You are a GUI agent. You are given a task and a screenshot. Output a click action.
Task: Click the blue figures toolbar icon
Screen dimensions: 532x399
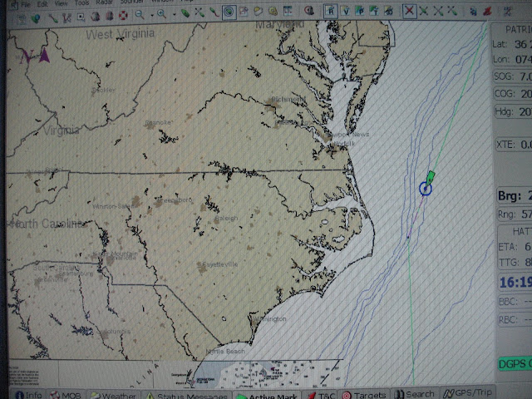pyautogui.click(x=473, y=11)
